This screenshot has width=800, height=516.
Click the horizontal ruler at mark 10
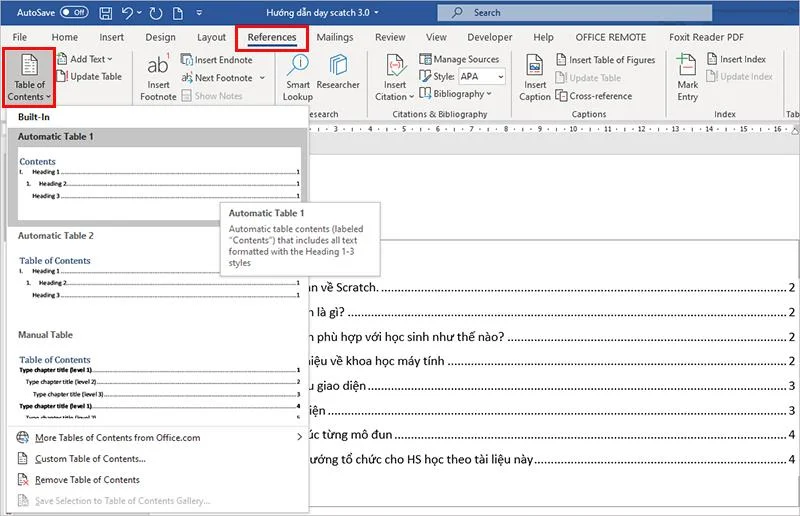573,129
